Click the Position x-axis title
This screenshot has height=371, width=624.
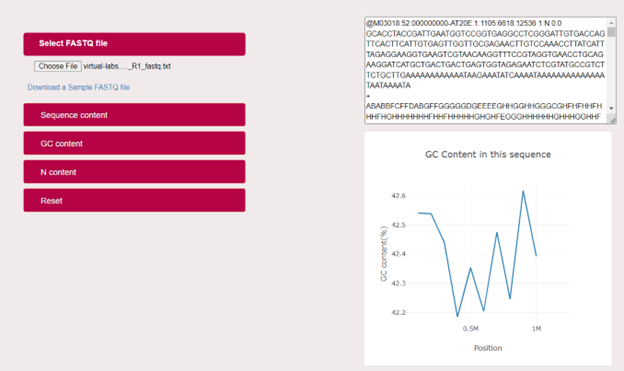[488, 348]
